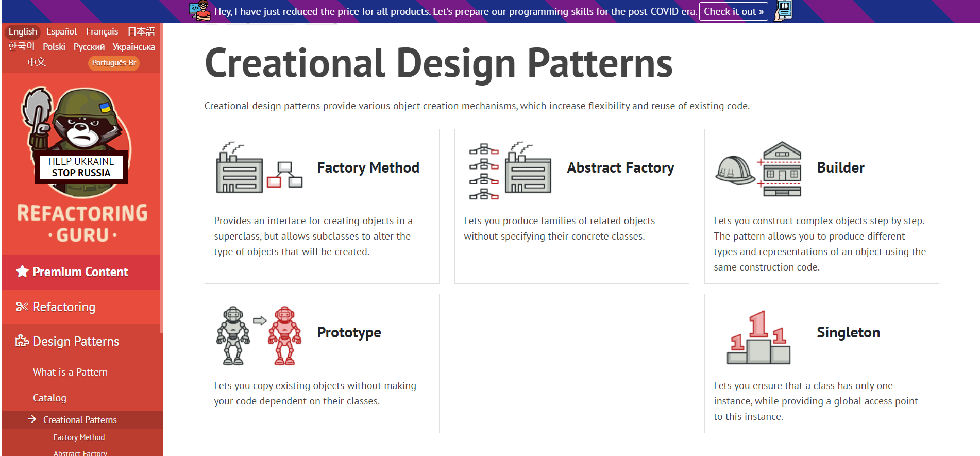Click the Prototype robots illustration
This screenshot has width=980, height=456.
pyautogui.click(x=259, y=335)
